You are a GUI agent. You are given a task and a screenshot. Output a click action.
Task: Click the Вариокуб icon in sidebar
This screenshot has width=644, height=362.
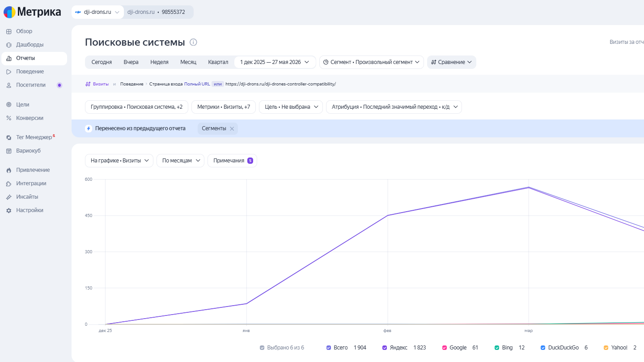click(x=8, y=151)
